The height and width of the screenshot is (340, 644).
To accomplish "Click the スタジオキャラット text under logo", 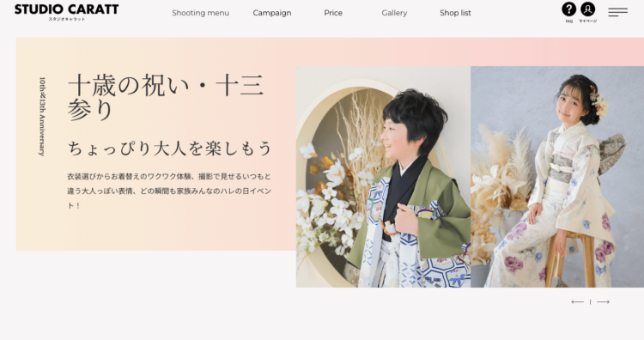I will [x=66, y=19].
